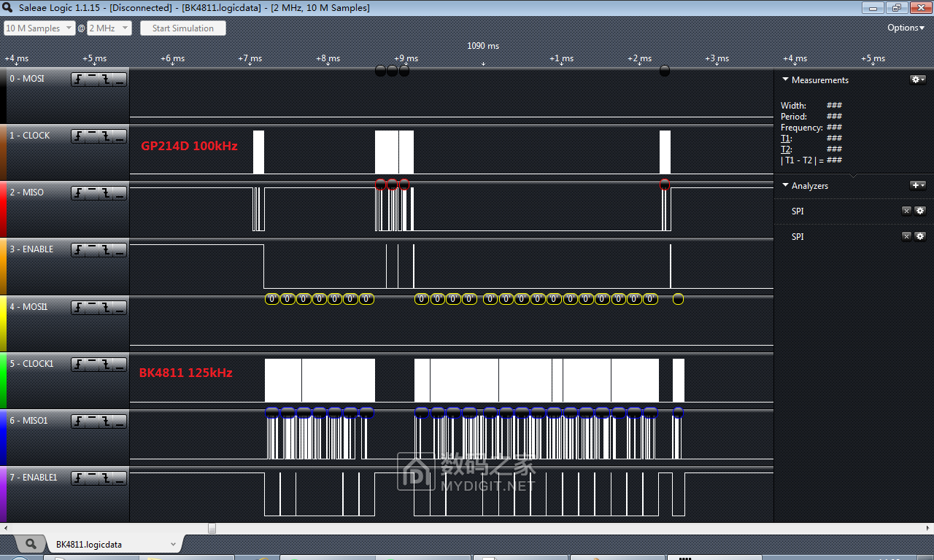The width and height of the screenshot is (934, 560).
Task: Set falling edge trigger on 0 - MOSI
Action: click(x=106, y=79)
